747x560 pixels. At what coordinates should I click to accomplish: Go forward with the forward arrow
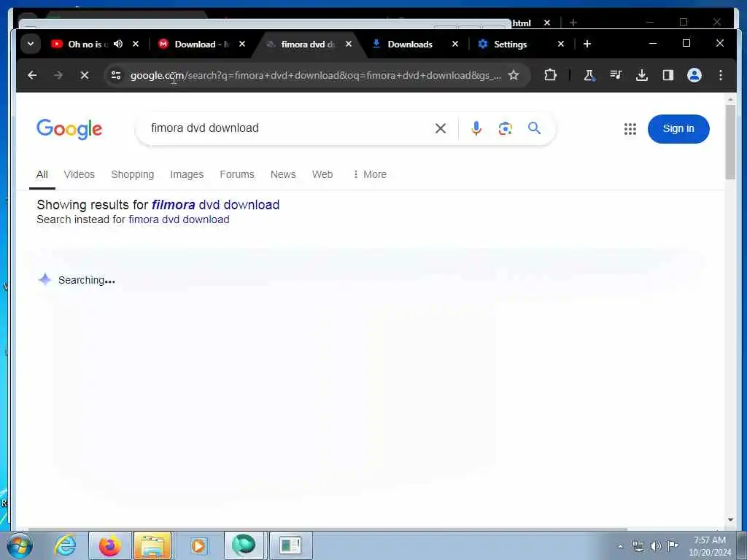click(58, 75)
